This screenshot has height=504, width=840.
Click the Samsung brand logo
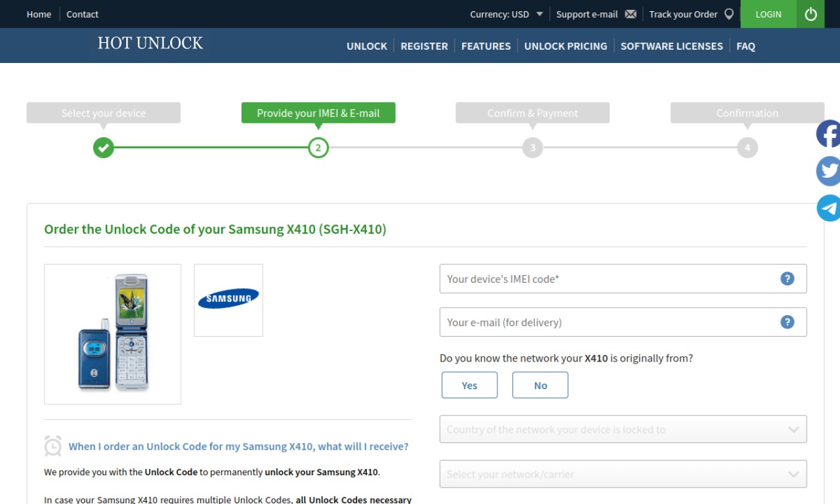pos(228,300)
